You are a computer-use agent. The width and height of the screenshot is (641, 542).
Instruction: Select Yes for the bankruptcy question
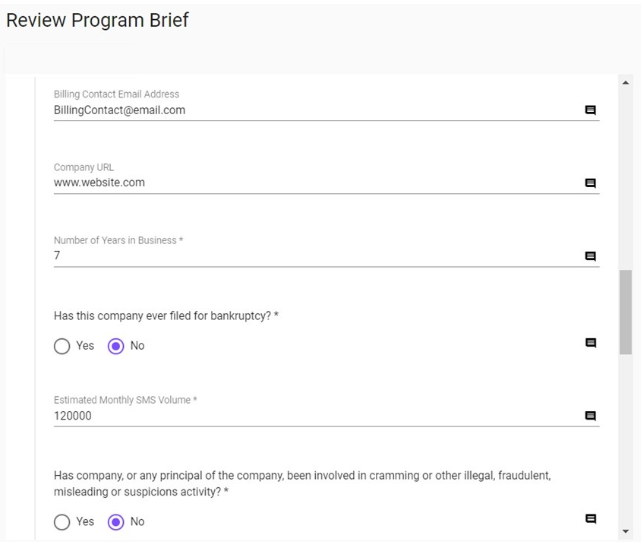point(62,346)
